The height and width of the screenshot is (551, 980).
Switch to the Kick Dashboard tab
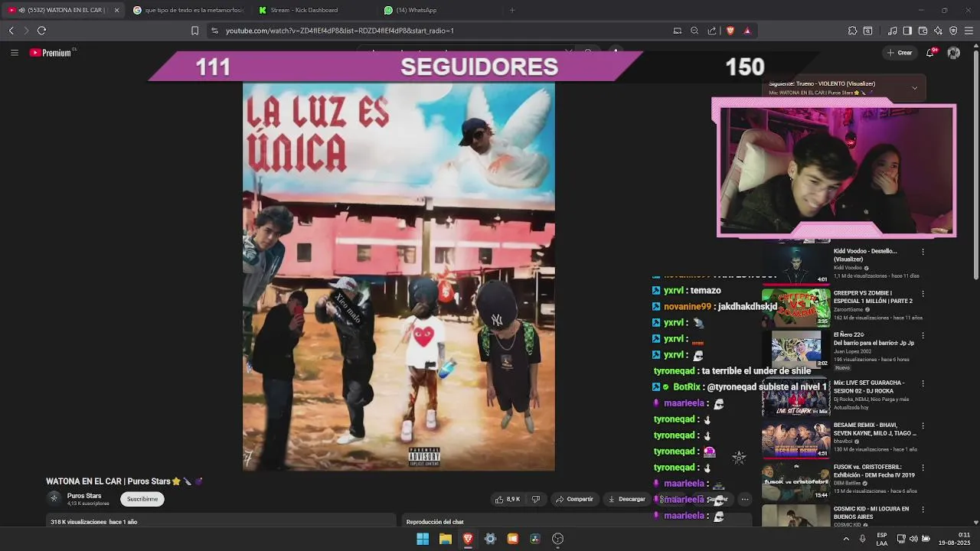coord(314,10)
